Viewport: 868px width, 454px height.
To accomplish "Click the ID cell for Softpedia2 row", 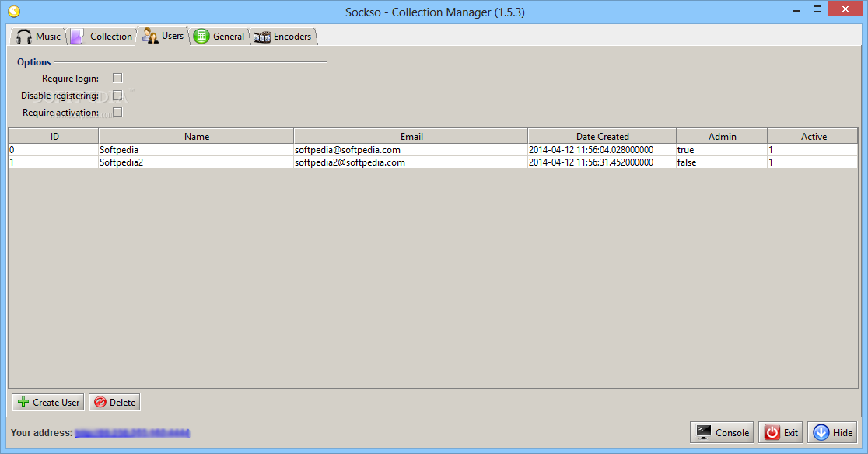I will coord(54,162).
